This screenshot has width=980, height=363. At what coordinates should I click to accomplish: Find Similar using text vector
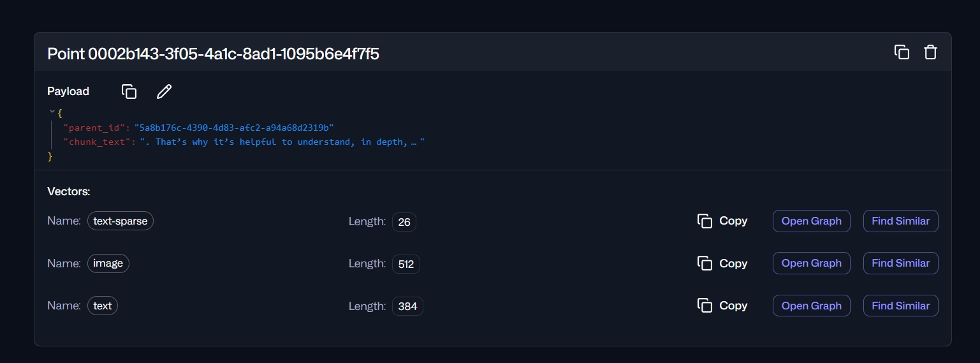(900, 306)
